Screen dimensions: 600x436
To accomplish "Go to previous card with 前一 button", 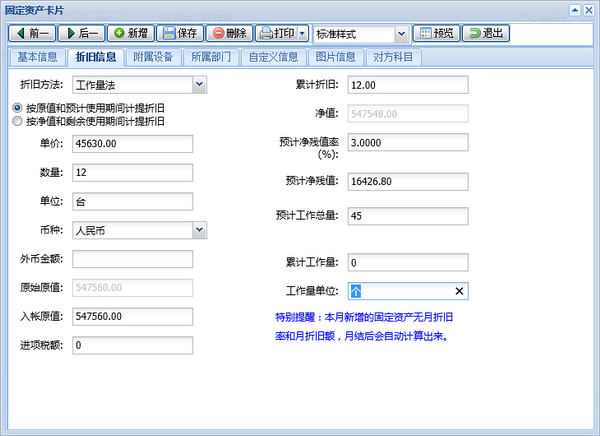I will [x=32, y=33].
